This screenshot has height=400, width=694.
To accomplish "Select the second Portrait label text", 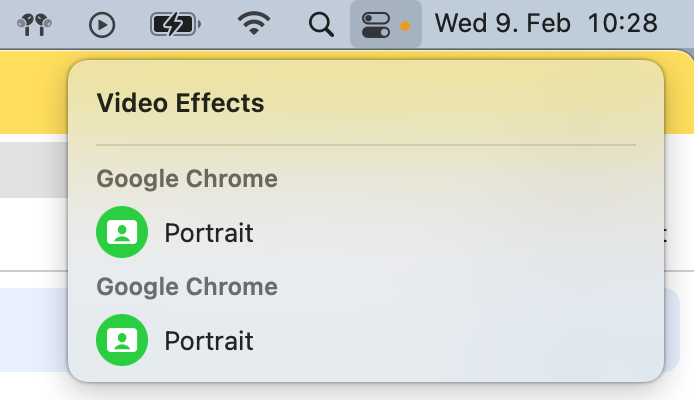I will pos(209,341).
